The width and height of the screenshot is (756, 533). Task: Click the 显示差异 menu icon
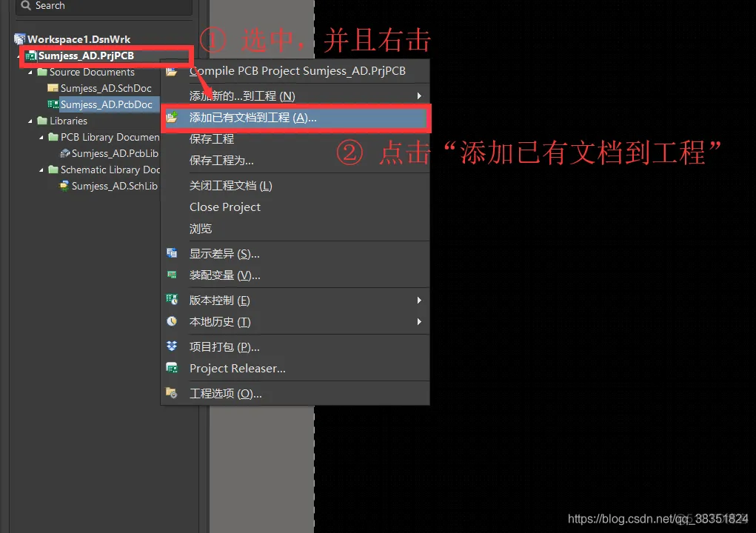pos(172,253)
